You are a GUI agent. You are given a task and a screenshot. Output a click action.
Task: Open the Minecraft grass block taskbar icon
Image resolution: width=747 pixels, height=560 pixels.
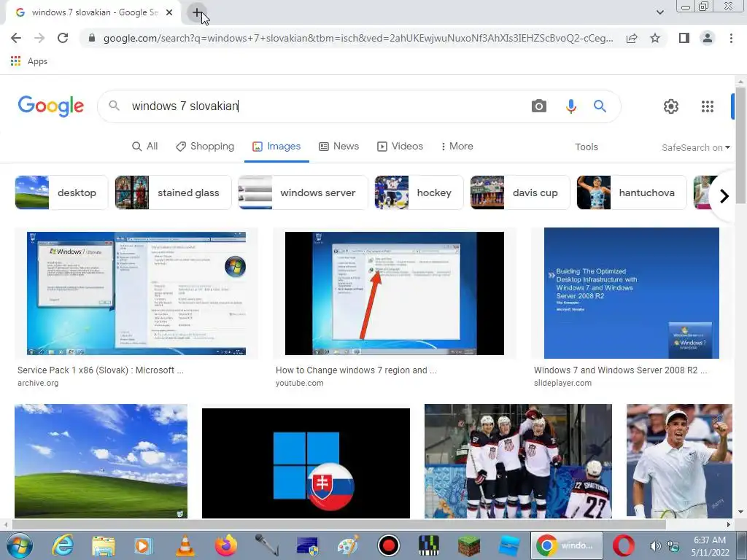click(x=469, y=545)
